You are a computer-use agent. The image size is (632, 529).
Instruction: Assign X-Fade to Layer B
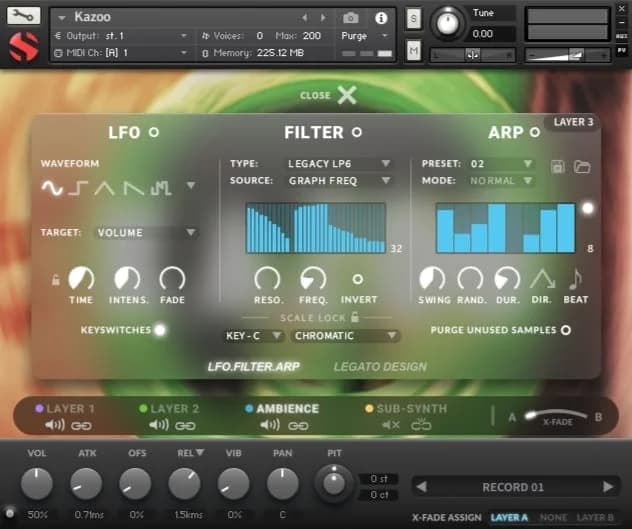tap(594, 518)
